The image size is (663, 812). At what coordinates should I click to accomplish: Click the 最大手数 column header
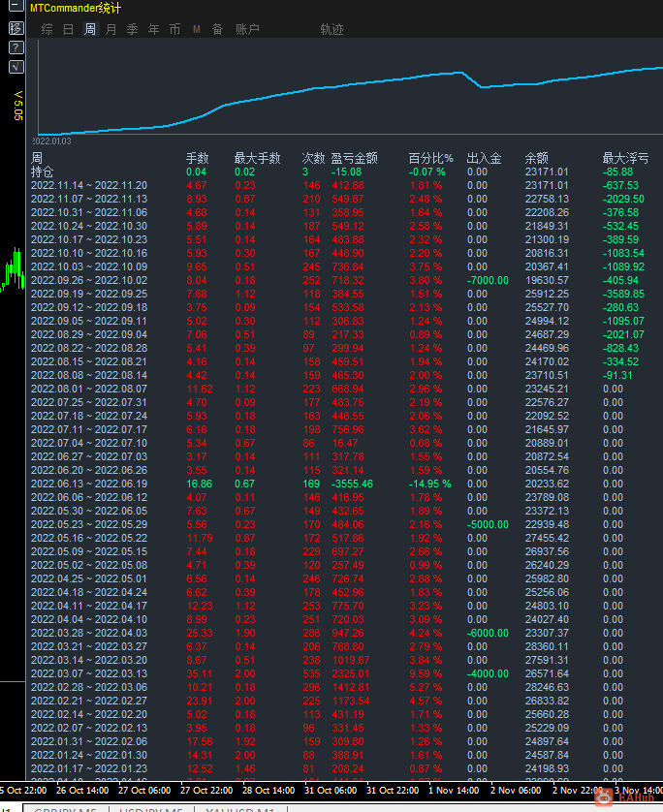tap(258, 158)
